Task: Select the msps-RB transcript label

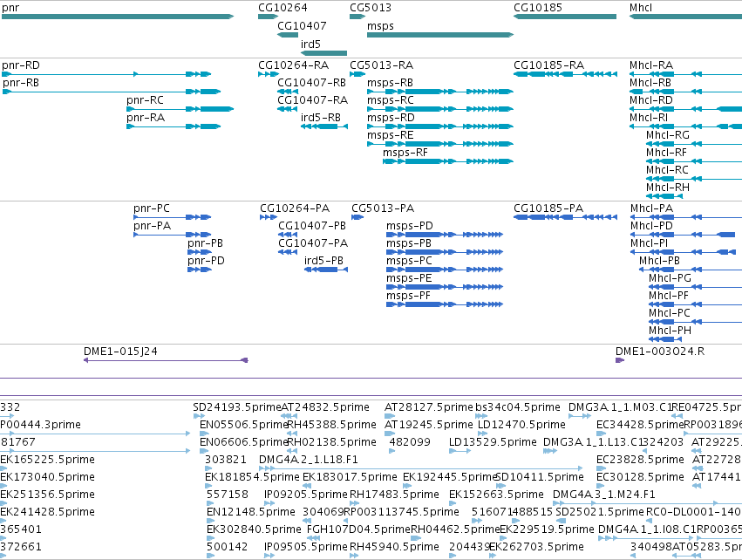Action: click(x=391, y=83)
